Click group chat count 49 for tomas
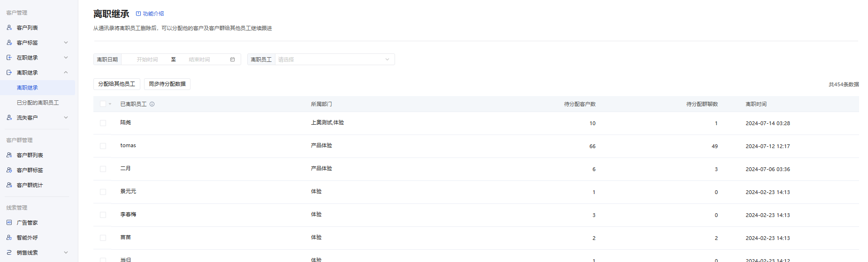 [715, 146]
